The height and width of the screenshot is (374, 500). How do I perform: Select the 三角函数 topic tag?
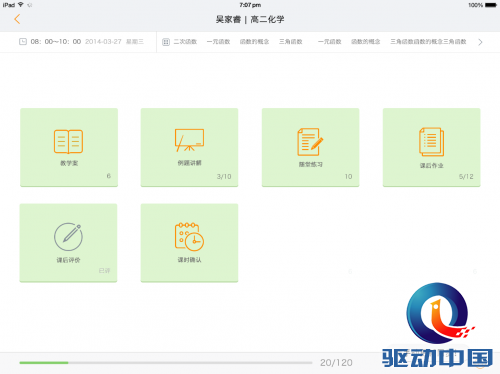pos(291,42)
